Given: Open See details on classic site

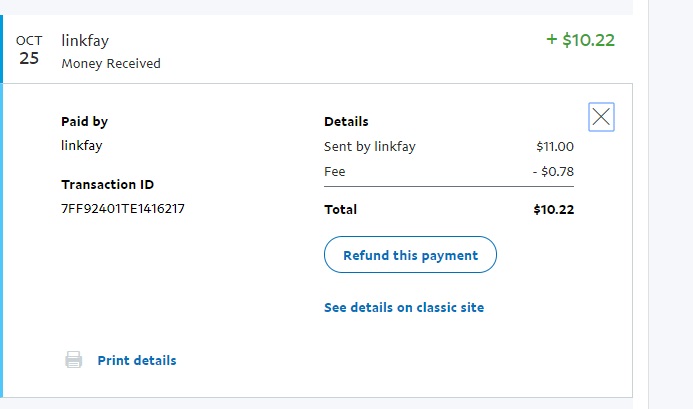Looking at the screenshot, I should (x=404, y=307).
